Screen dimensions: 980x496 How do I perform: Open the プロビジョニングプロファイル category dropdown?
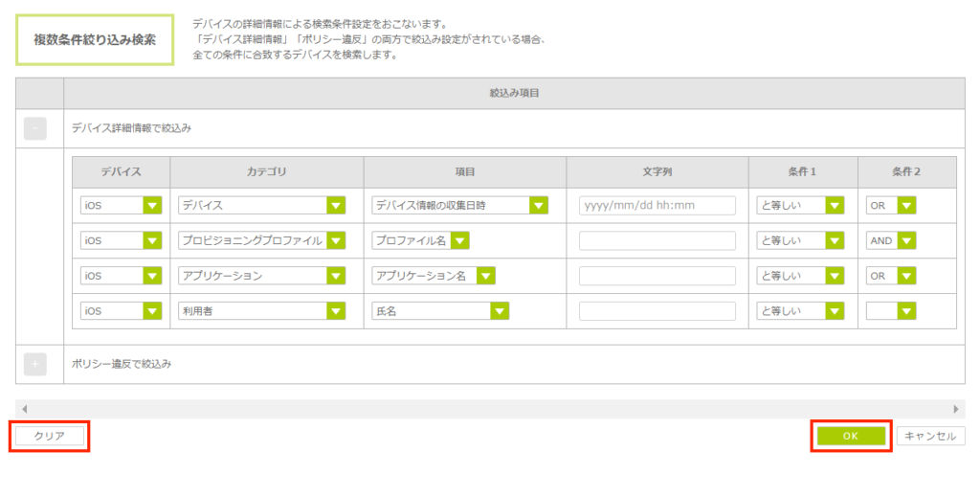pyautogui.click(x=261, y=240)
